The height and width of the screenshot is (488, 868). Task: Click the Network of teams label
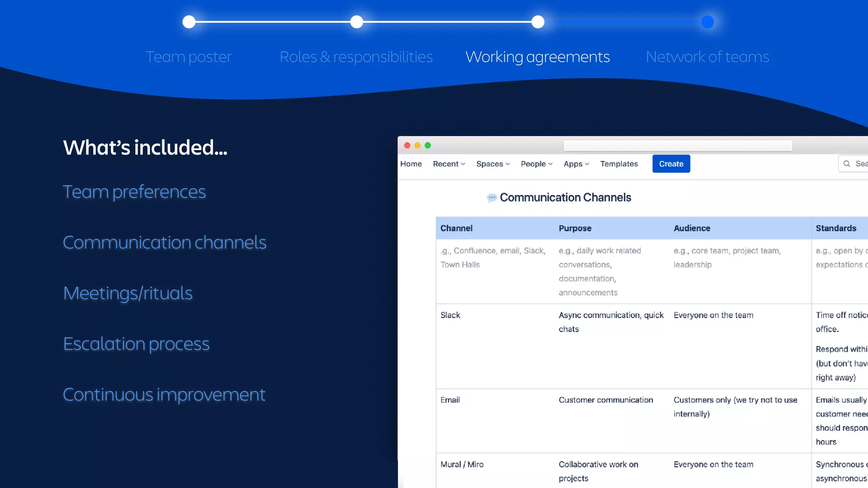707,57
